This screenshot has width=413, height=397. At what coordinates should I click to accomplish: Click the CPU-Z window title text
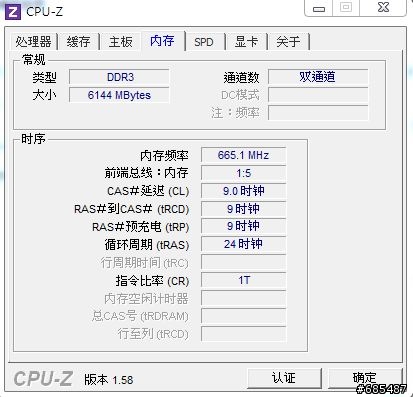(44, 12)
